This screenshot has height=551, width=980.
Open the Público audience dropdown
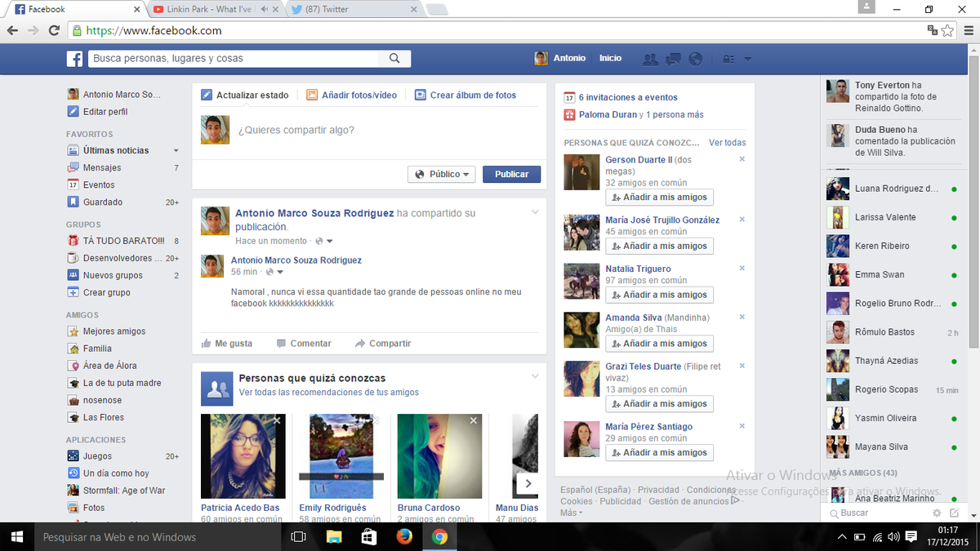tap(442, 174)
